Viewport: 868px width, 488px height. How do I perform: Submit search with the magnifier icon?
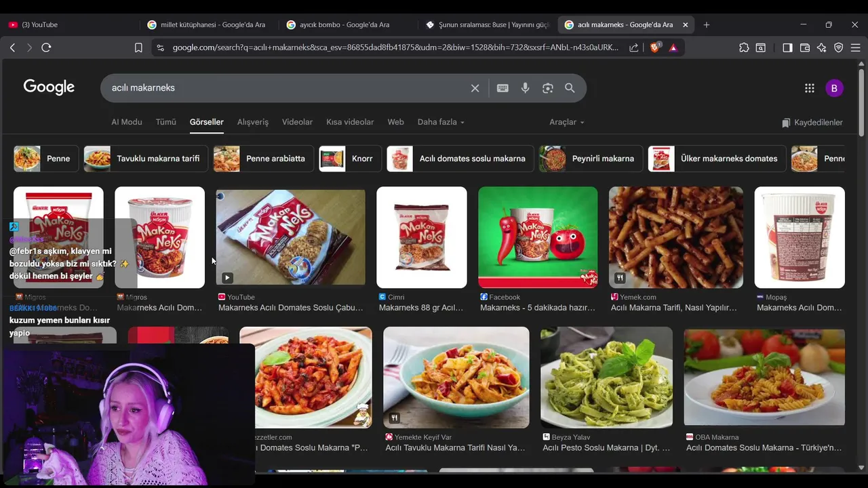(570, 88)
